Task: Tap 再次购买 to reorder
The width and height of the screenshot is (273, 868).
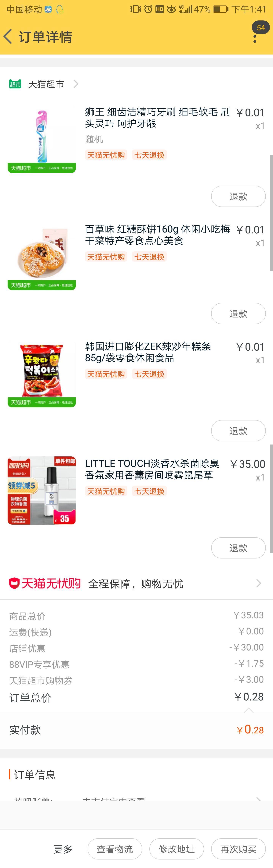Action: point(238,849)
